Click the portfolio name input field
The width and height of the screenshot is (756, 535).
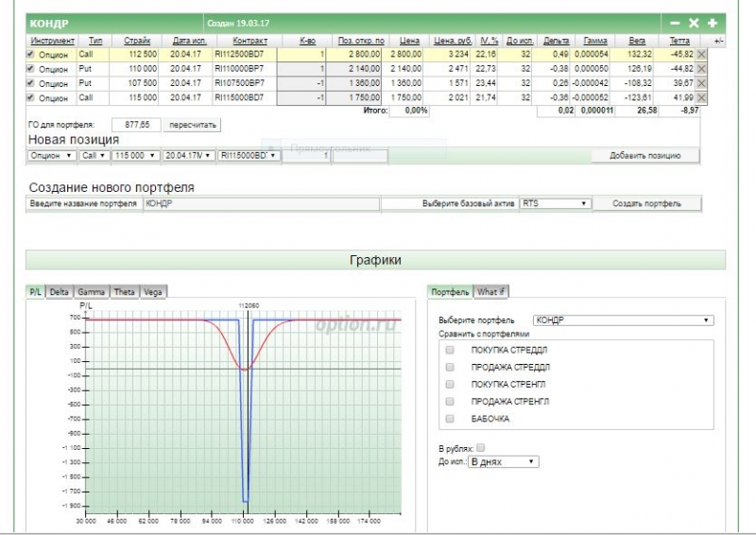(x=261, y=203)
